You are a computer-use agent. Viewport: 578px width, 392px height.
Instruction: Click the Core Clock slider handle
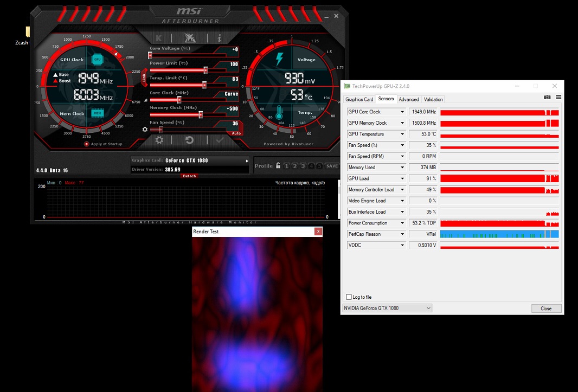179,100
